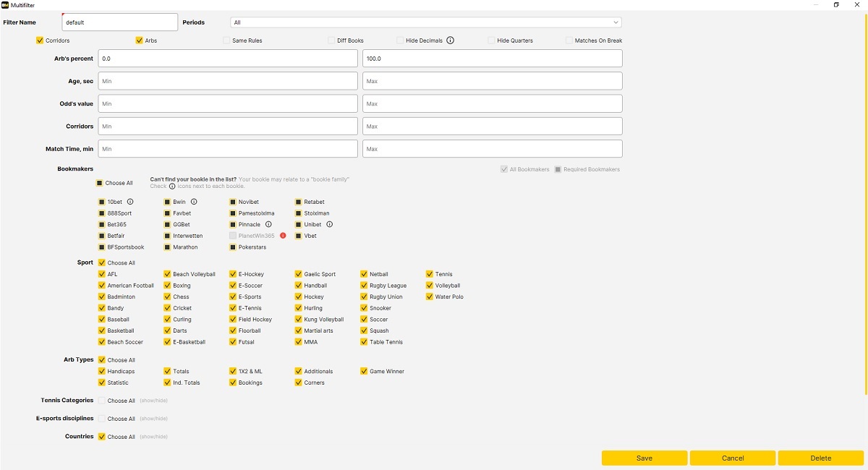The width and height of the screenshot is (868, 470).
Task: Toggle the Matches On Break checkbox
Action: (x=569, y=40)
